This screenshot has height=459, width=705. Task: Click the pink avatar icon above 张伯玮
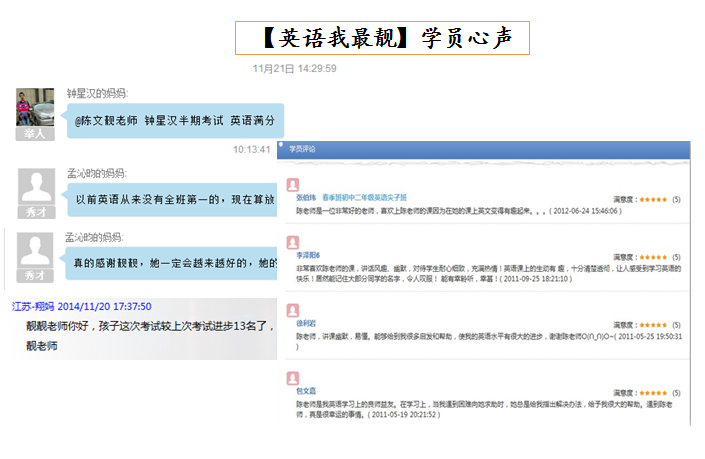click(x=292, y=185)
